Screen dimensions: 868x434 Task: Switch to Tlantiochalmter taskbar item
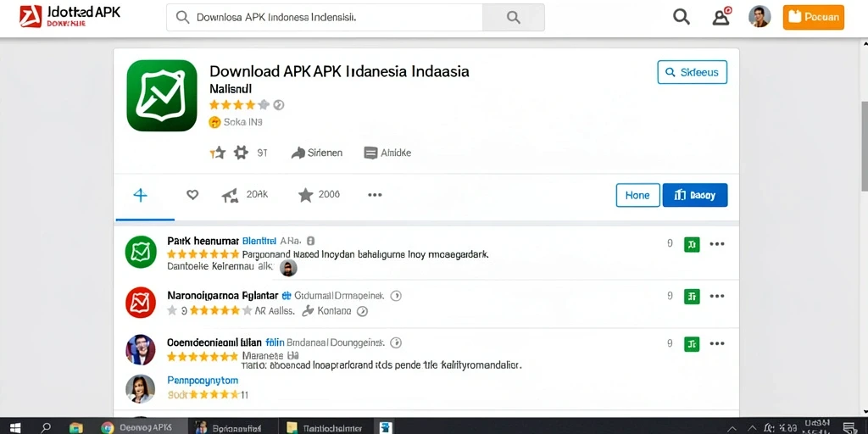[325, 427]
